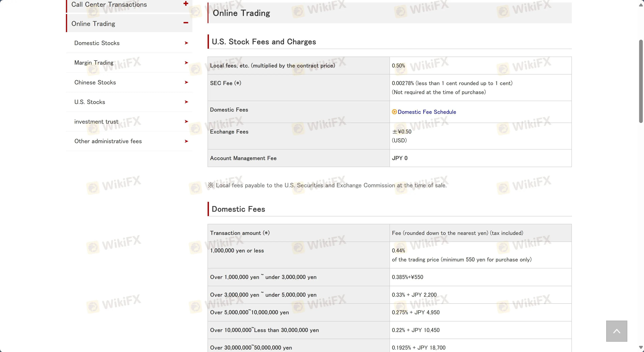Click the red arrow beside Chinese Stocks

tap(186, 82)
